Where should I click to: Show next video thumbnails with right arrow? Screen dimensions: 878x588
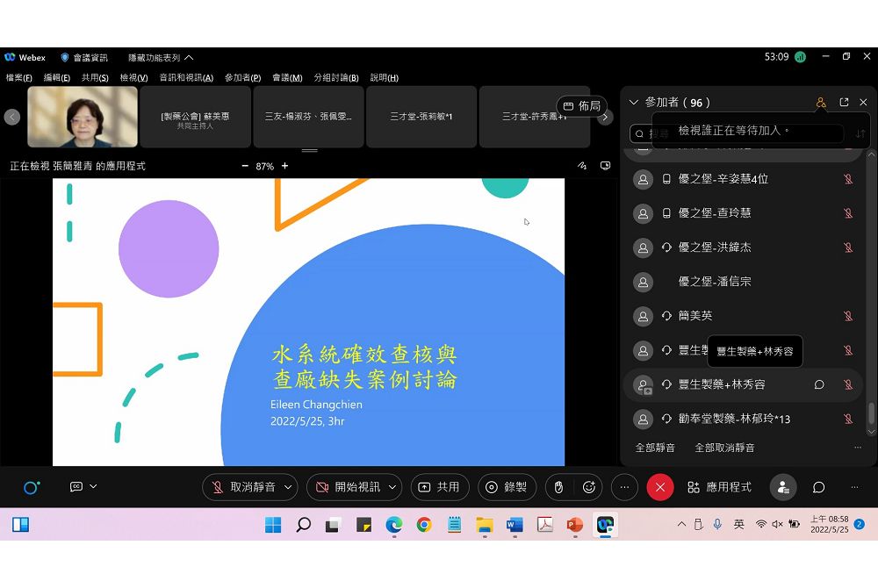[x=605, y=117]
